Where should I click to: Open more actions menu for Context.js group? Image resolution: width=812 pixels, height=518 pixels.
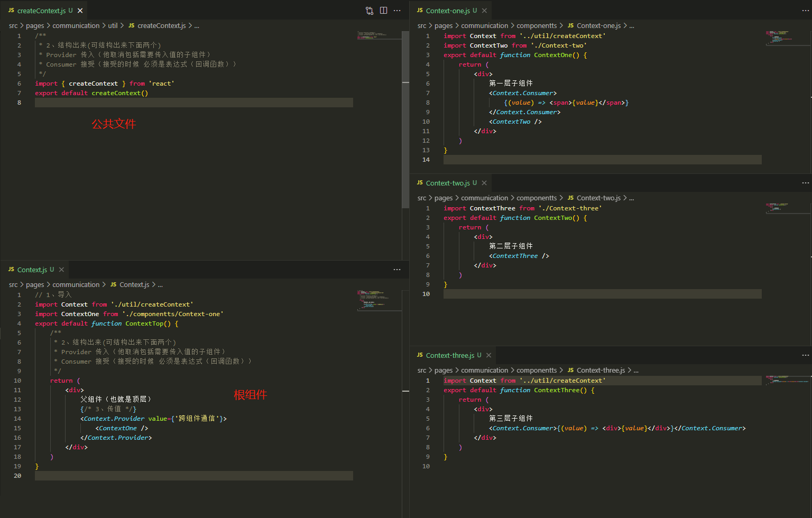coord(397,270)
